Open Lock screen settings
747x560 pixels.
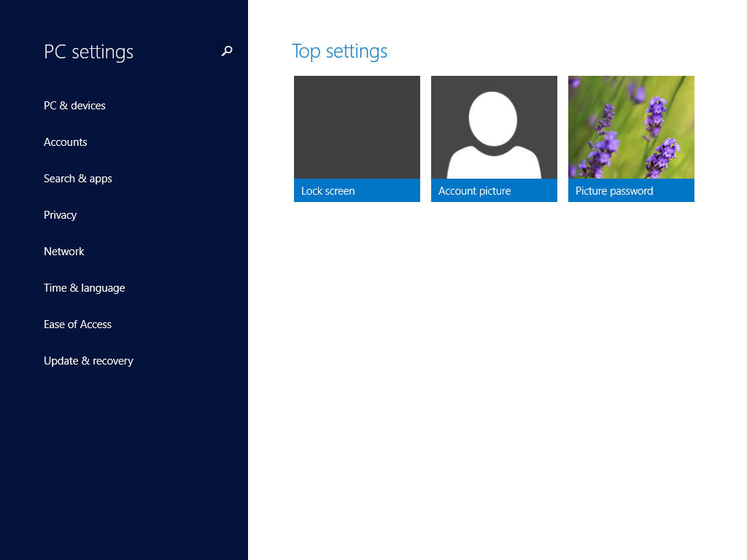[357, 139]
